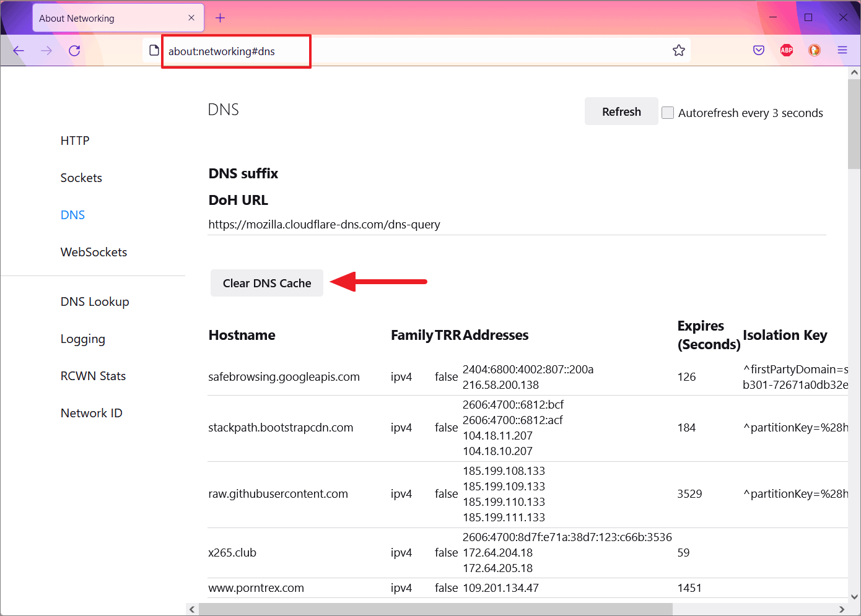861x616 pixels.
Task: Click the Clear DNS Cache button
Action: click(x=266, y=283)
